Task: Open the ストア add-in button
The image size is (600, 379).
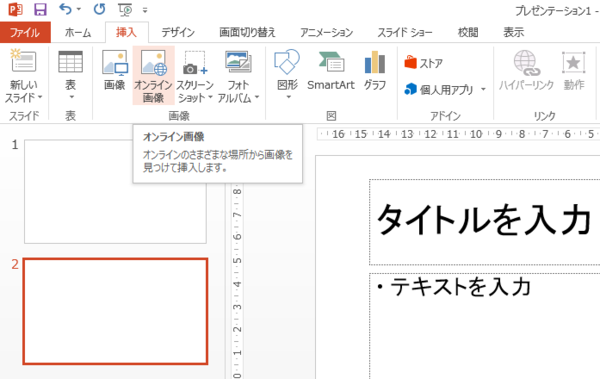Action: coord(424,63)
